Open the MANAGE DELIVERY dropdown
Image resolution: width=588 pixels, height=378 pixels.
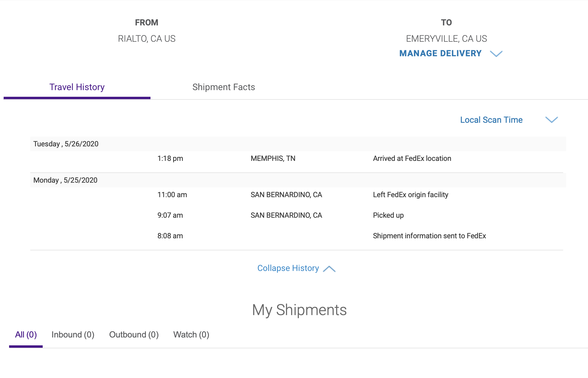pyautogui.click(x=440, y=54)
